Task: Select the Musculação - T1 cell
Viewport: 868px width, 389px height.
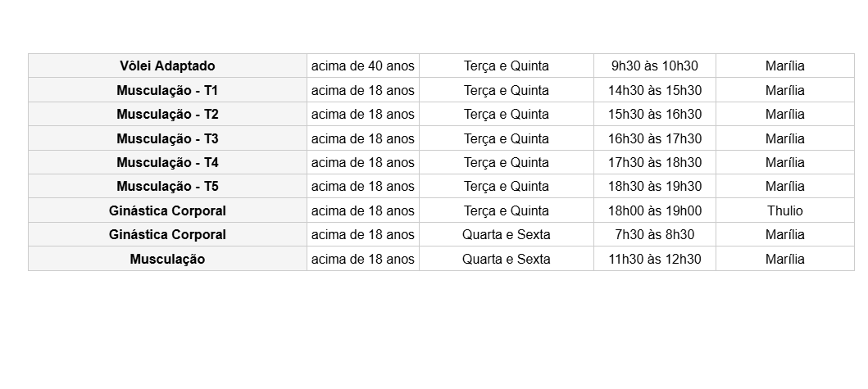Action: [x=167, y=90]
